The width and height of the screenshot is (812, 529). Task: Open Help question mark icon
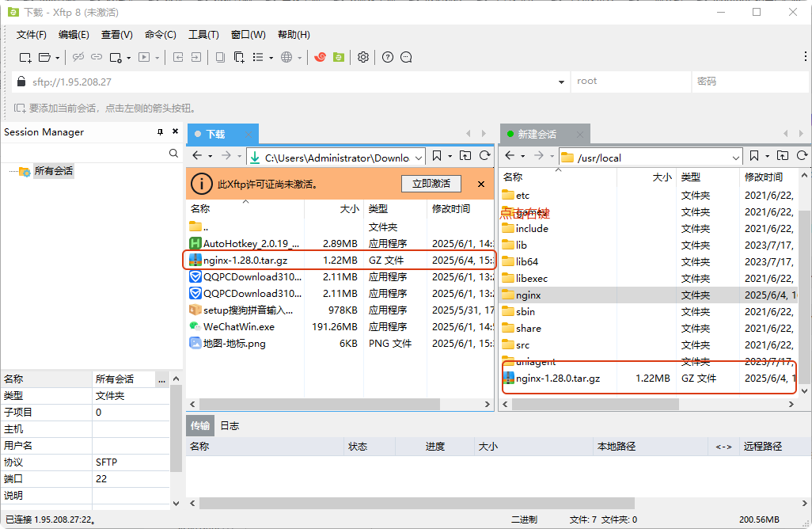(x=387, y=57)
